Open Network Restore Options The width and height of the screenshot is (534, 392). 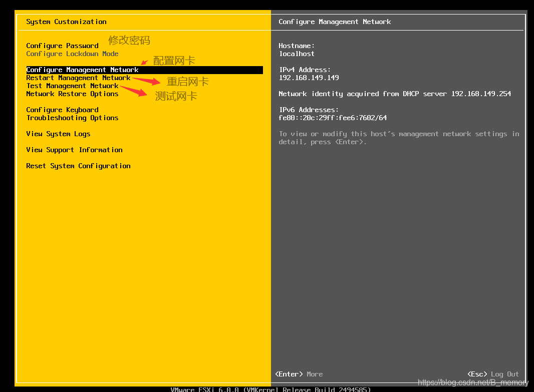pos(72,94)
